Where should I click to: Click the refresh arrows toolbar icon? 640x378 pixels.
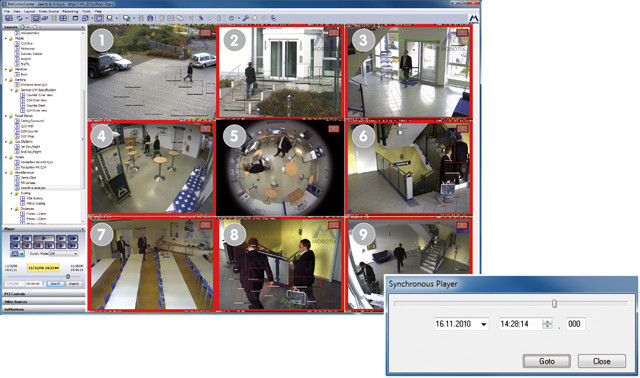tap(19, 18)
